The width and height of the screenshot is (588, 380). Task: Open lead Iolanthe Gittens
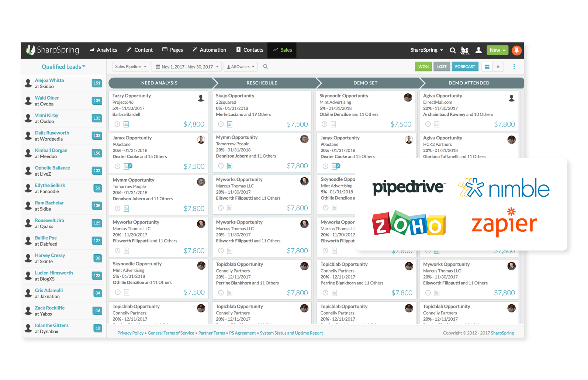pyautogui.click(x=52, y=326)
